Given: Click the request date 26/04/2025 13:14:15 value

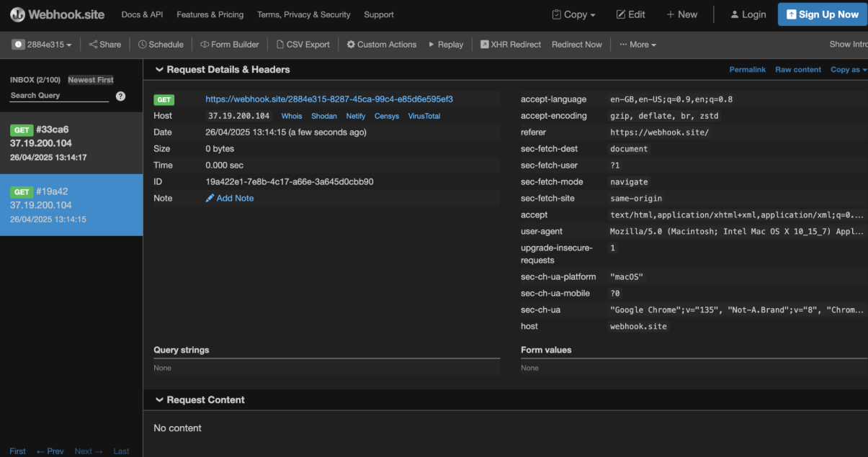Looking at the screenshot, I should pyautogui.click(x=286, y=132).
